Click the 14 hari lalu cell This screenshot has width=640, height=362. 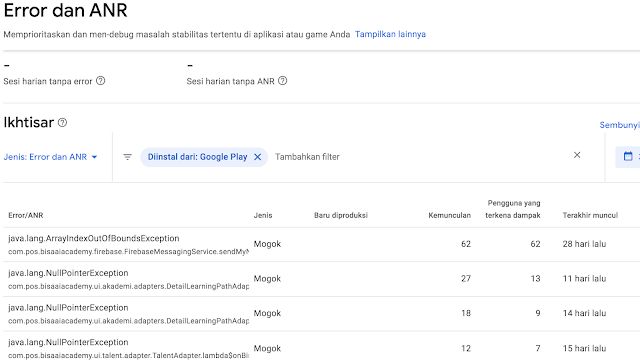(x=584, y=313)
